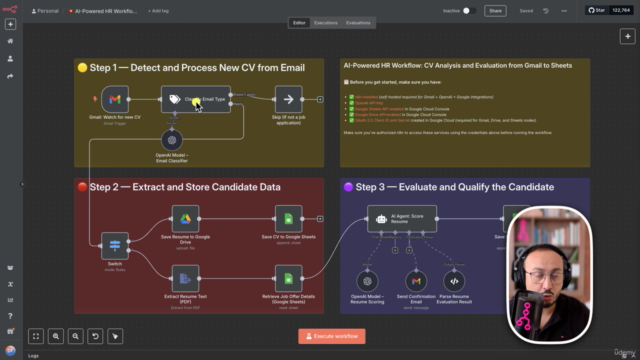Select the Parse Resume Evaluation Result node

point(454,281)
